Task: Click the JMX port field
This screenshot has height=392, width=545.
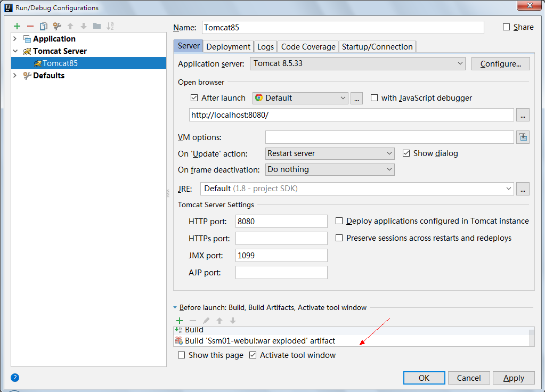Action: (281, 256)
